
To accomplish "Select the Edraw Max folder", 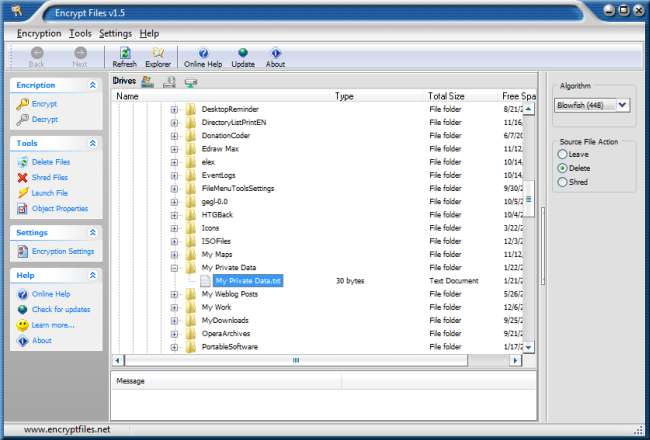I will click(x=220, y=149).
